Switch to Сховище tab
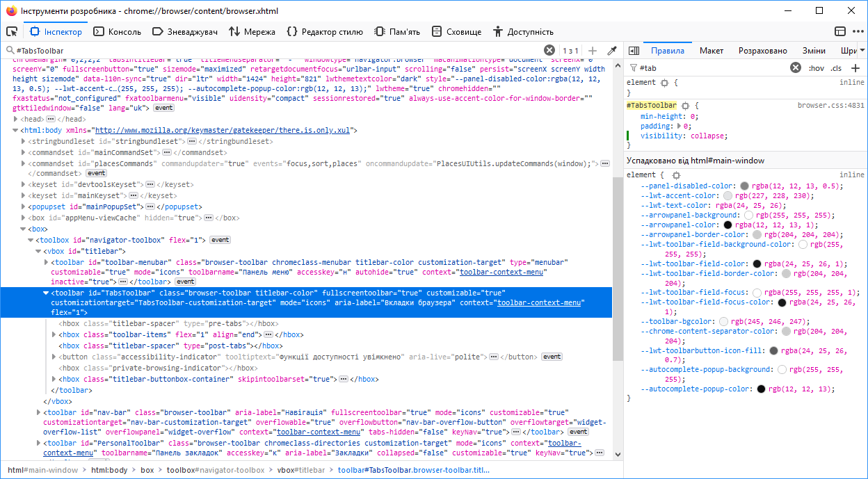 (456, 31)
